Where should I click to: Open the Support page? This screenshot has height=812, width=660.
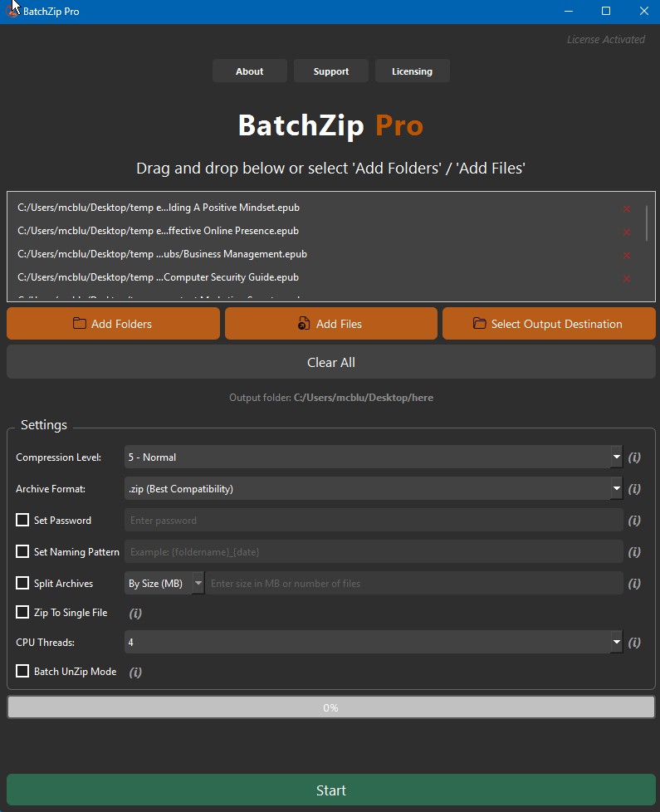pos(330,71)
